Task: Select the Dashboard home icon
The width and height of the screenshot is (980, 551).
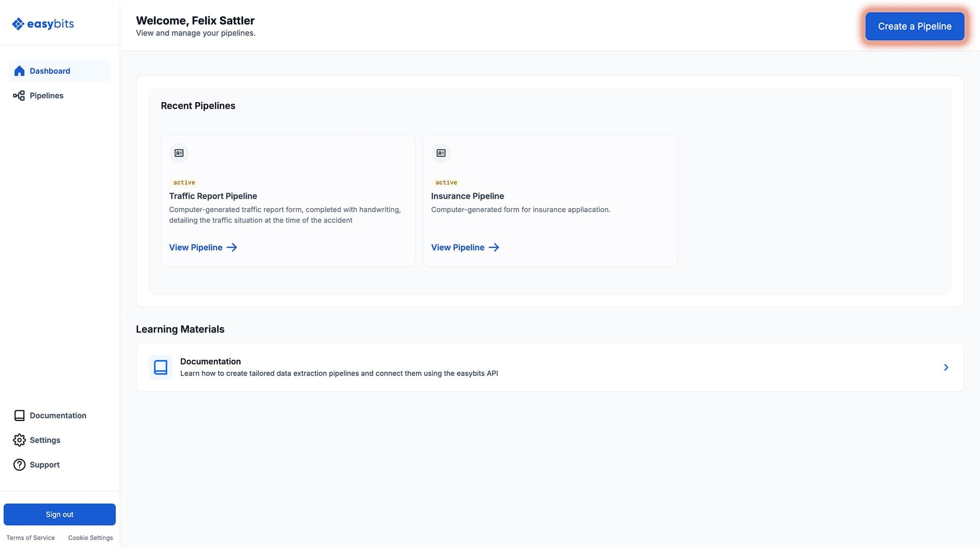Action: tap(19, 71)
